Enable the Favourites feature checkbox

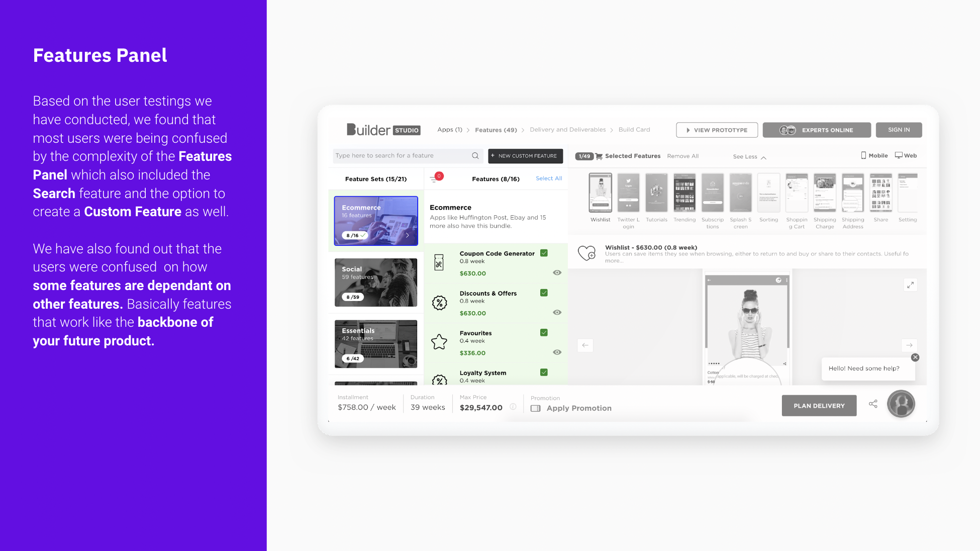pyautogui.click(x=544, y=333)
